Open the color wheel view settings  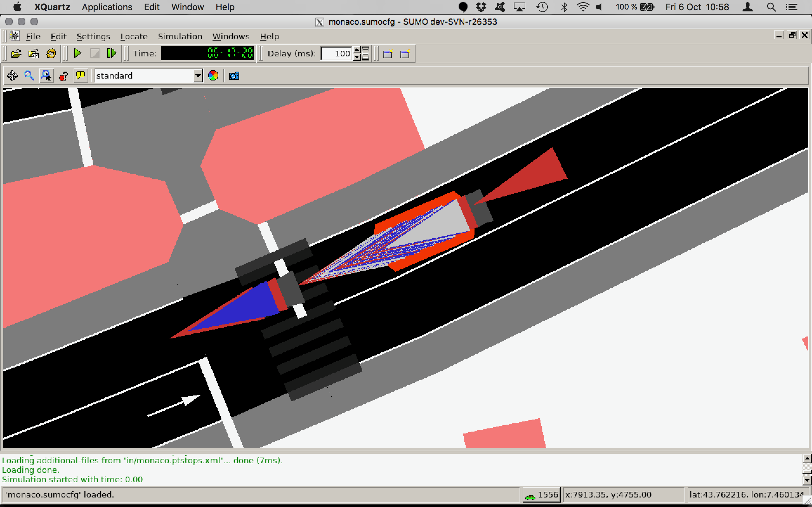(213, 76)
